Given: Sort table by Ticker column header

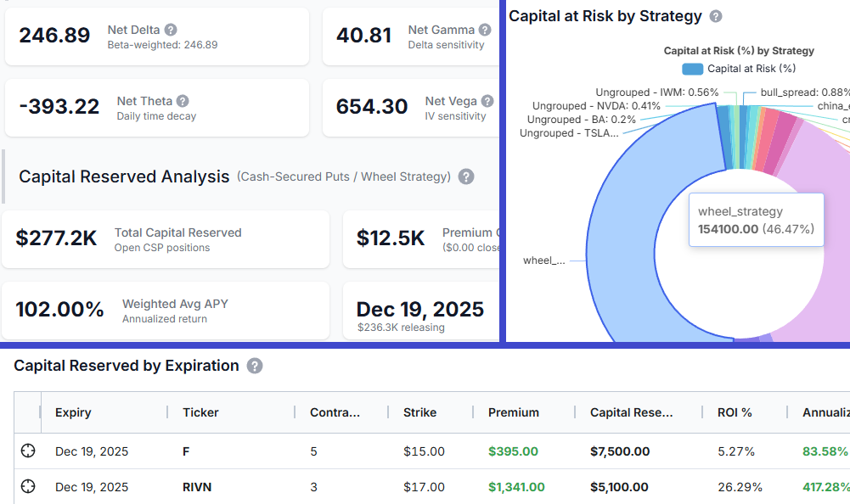Looking at the screenshot, I should click(200, 412).
